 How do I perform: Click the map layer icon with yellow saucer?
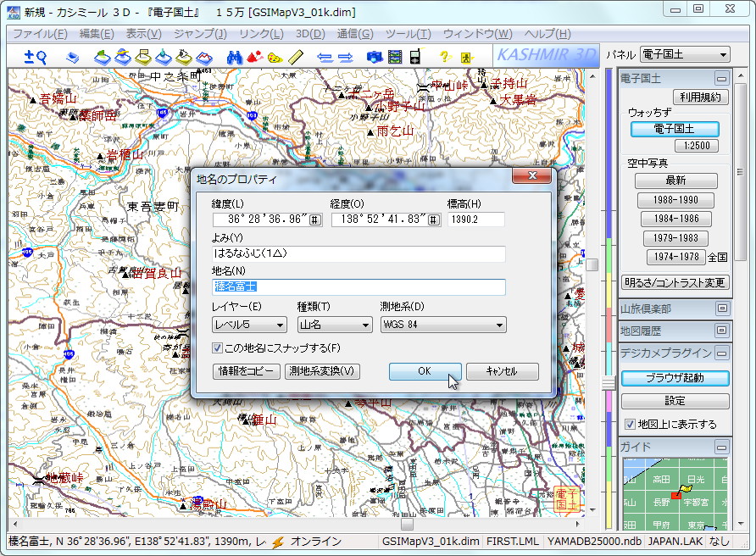tap(122, 58)
